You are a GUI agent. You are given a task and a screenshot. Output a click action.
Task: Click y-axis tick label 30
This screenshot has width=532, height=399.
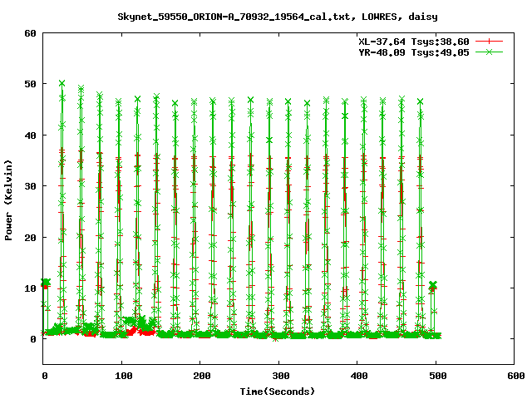(x=30, y=186)
